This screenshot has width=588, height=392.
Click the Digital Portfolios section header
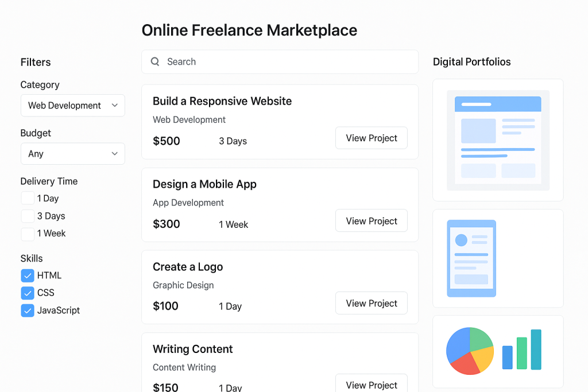tap(471, 61)
